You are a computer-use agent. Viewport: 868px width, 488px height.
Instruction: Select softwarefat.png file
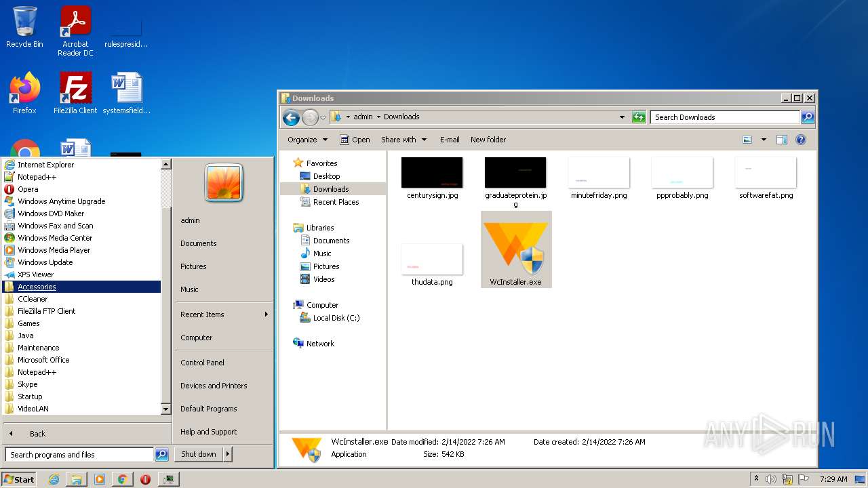click(766, 178)
